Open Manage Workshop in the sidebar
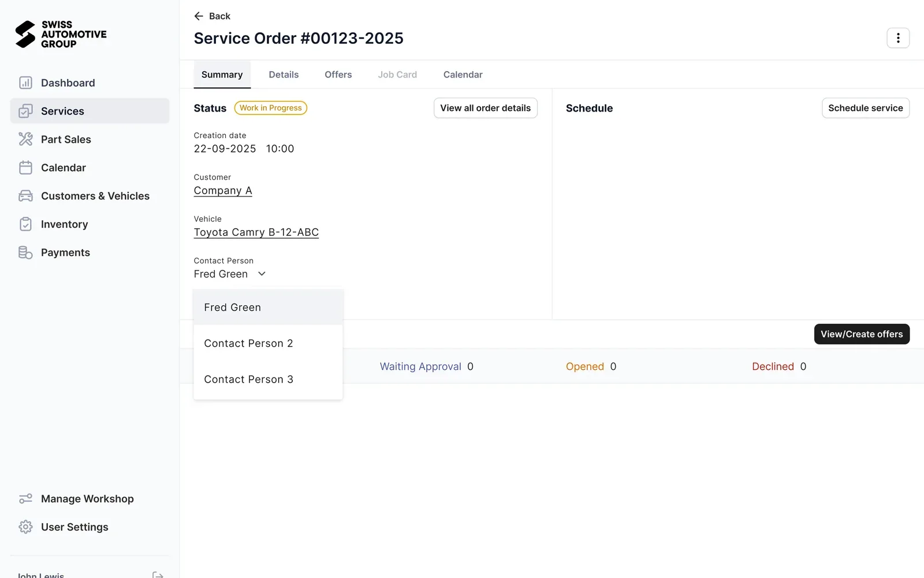Viewport: 924px width, 578px height. point(90,499)
